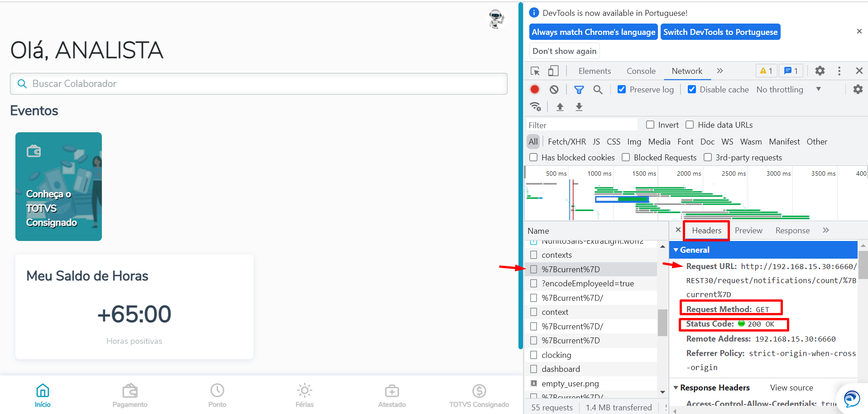
Task: Click the export HAR download icon
Action: (x=579, y=107)
